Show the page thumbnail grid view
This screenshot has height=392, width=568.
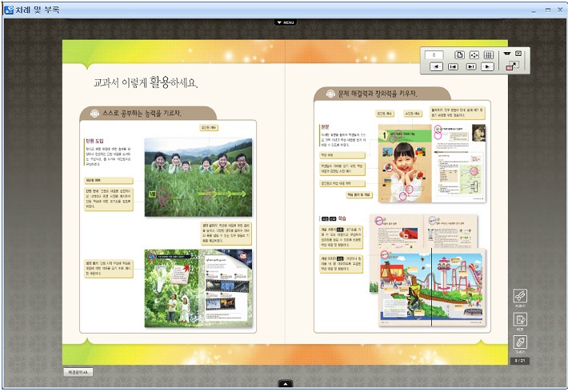488,55
